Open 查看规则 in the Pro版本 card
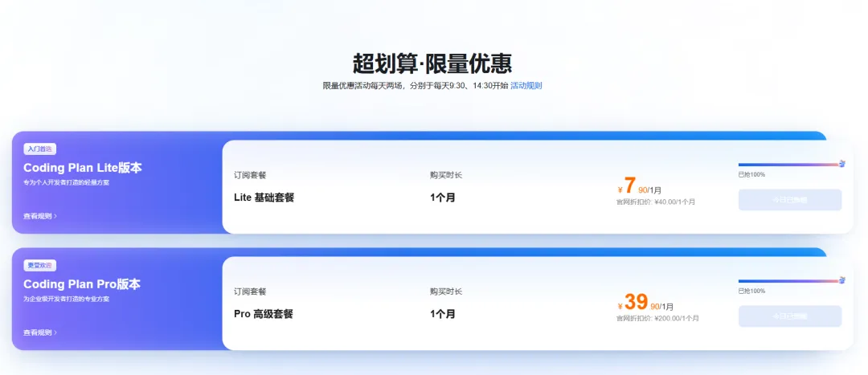This screenshot has height=375, width=868. pos(40,332)
